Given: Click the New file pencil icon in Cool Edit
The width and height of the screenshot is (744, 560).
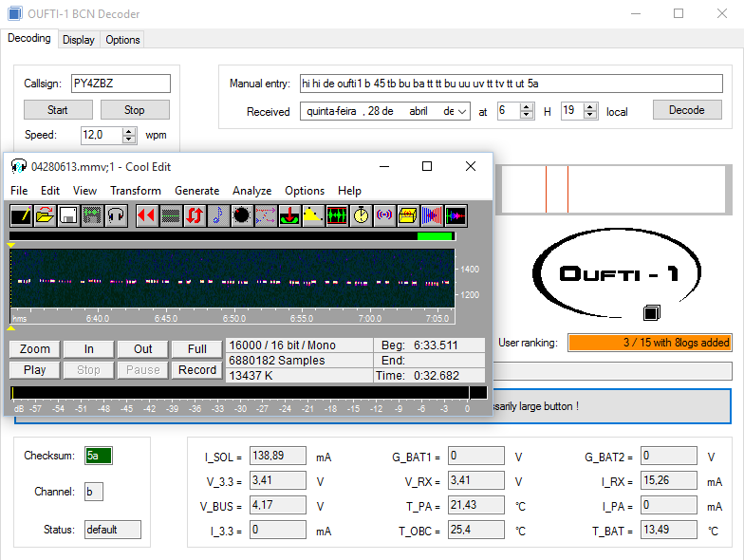Looking at the screenshot, I should [21, 215].
